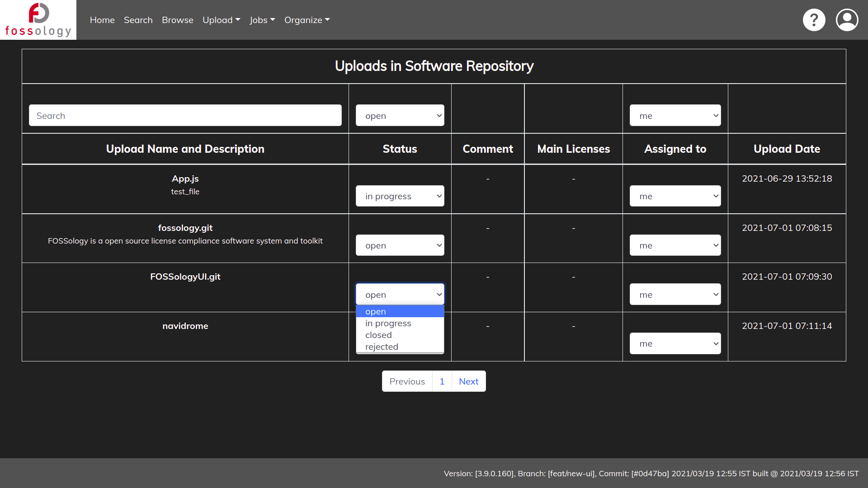Click the fossology.git upload name
This screenshot has height=488, width=868.
(x=185, y=228)
